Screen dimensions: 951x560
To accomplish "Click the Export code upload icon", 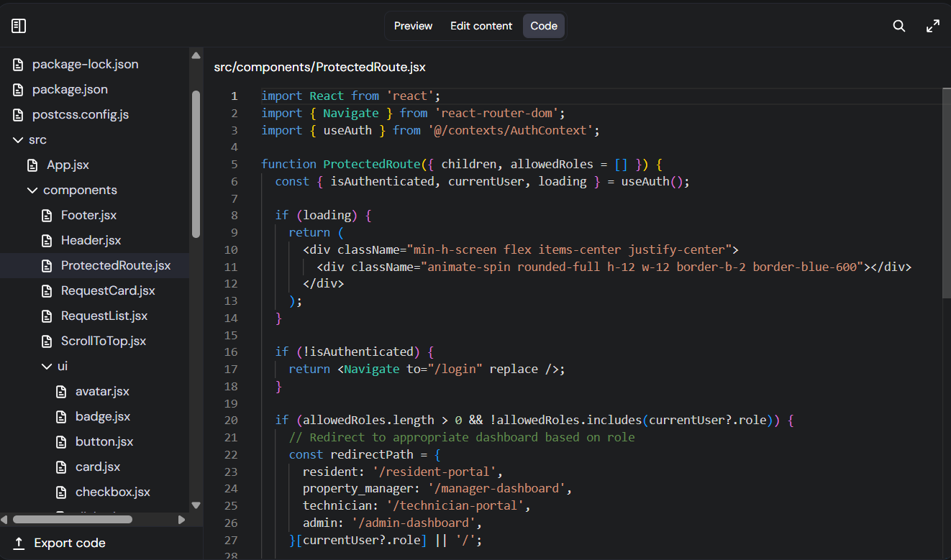I will click(19, 543).
